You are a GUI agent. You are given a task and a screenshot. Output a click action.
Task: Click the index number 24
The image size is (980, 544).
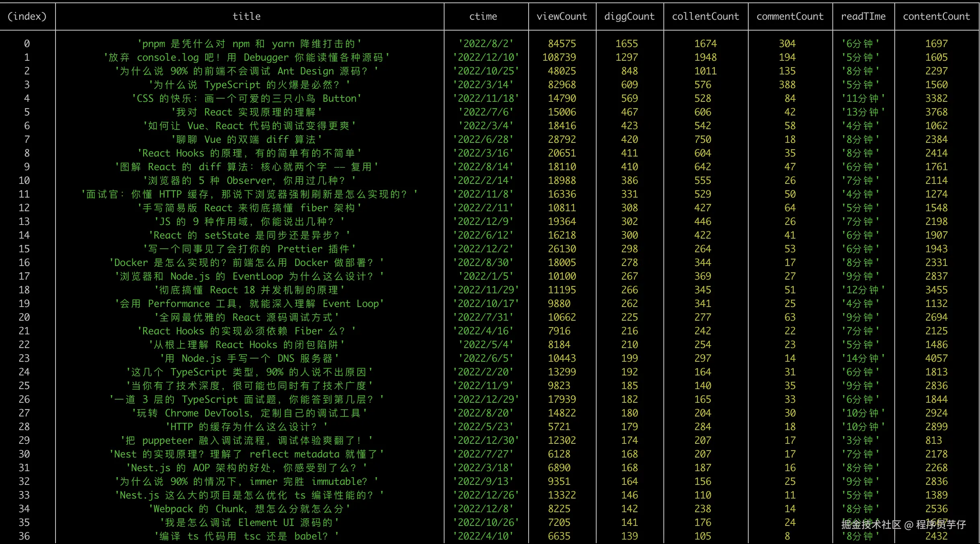24,372
